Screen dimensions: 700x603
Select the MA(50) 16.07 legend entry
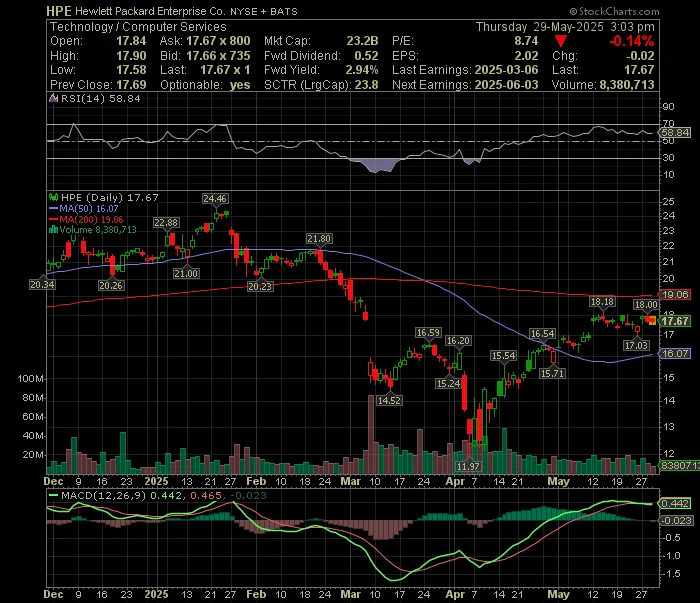pos(83,208)
